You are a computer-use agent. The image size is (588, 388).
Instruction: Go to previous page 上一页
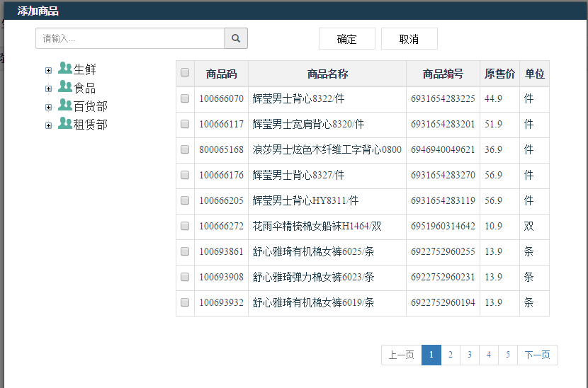(x=401, y=355)
